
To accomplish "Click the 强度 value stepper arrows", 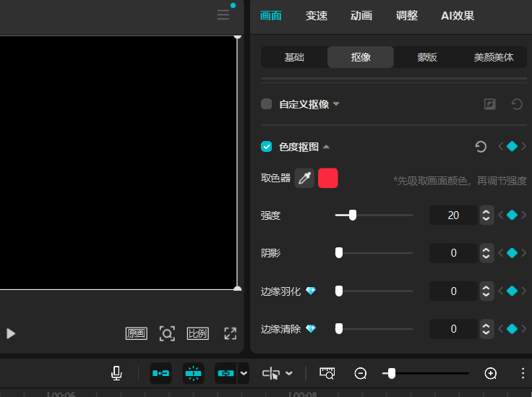I will coord(486,215).
